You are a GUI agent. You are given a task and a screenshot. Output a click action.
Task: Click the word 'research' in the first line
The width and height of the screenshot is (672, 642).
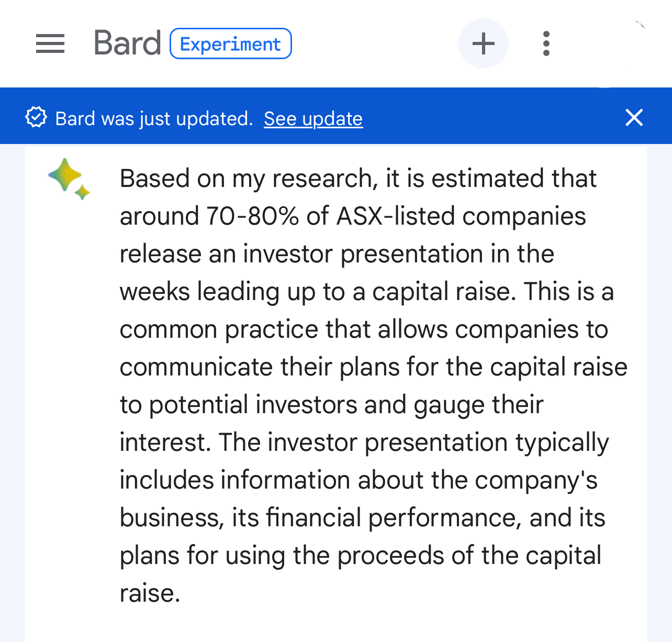click(x=322, y=179)
